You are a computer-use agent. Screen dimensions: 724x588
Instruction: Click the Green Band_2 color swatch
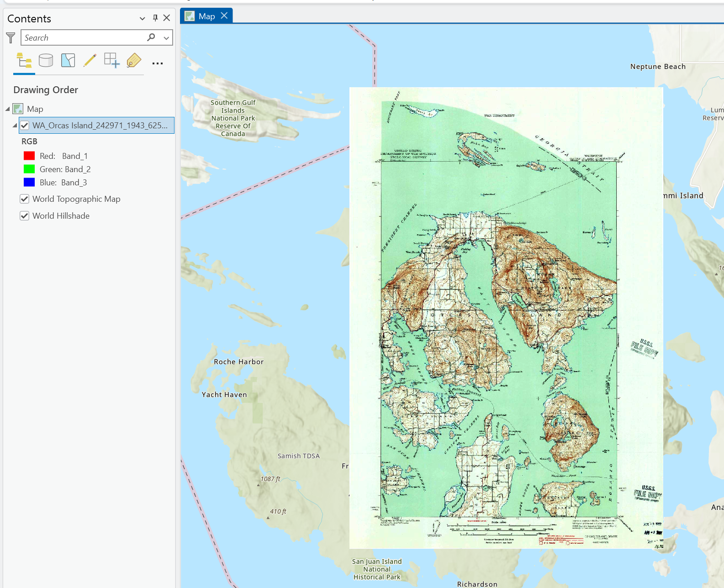pos(29,169)
